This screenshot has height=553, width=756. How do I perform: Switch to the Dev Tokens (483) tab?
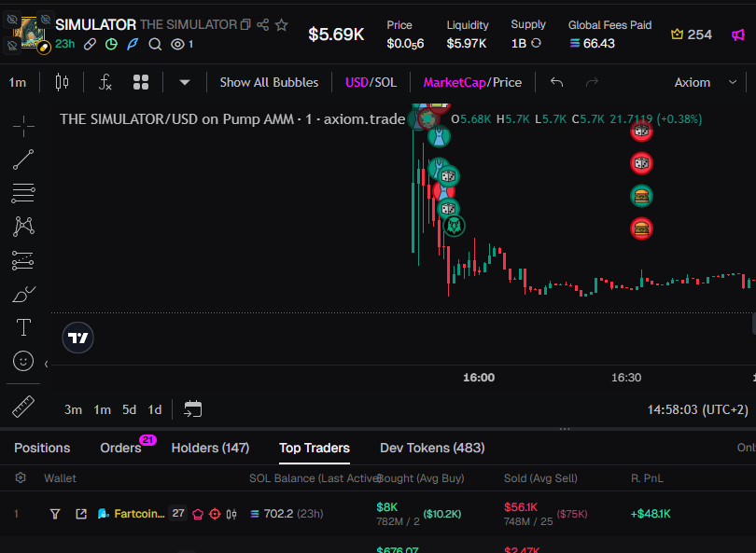click(x=432, y=448)
